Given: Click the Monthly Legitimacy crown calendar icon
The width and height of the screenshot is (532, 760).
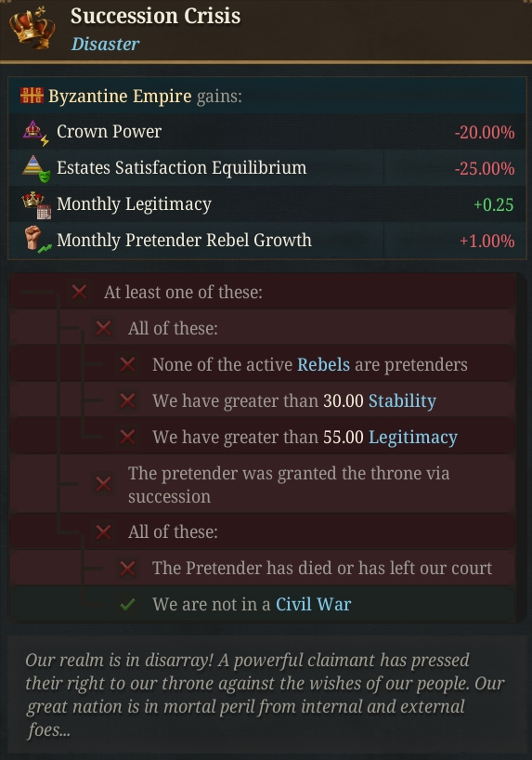Looking at the screenshot, I should pos(36,205).
